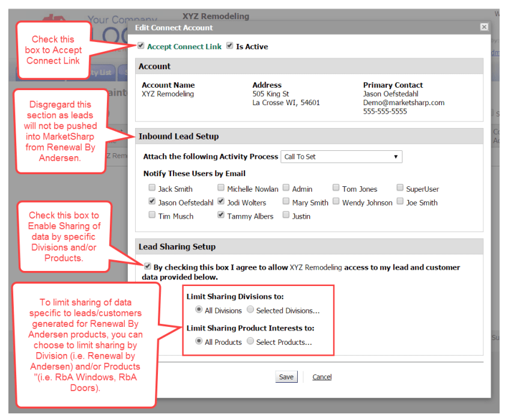Select the All Divisions radio button

[199, 309]
